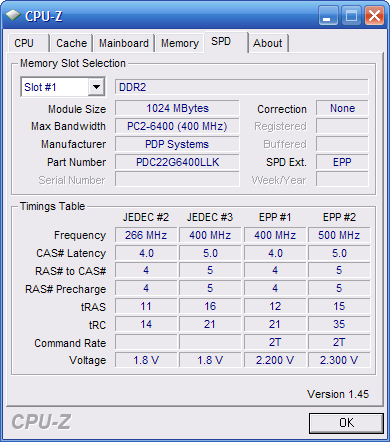Click the empty Registered field
The image size is (390, 442).
coord(342,126)
